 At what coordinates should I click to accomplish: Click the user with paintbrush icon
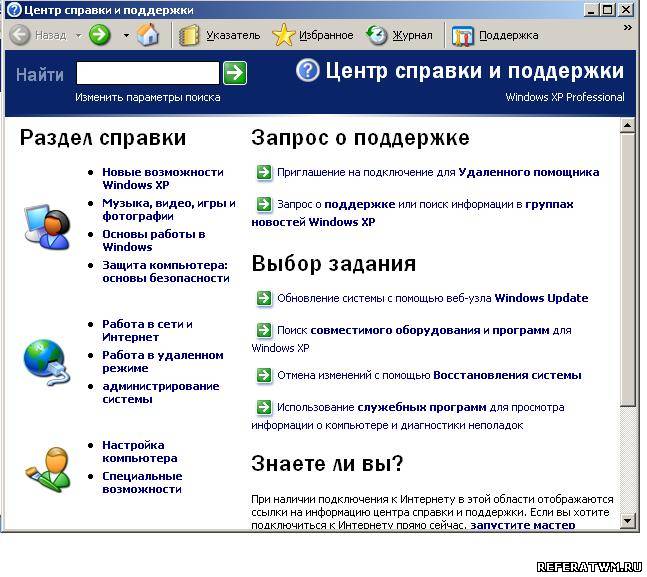(47, 468)
